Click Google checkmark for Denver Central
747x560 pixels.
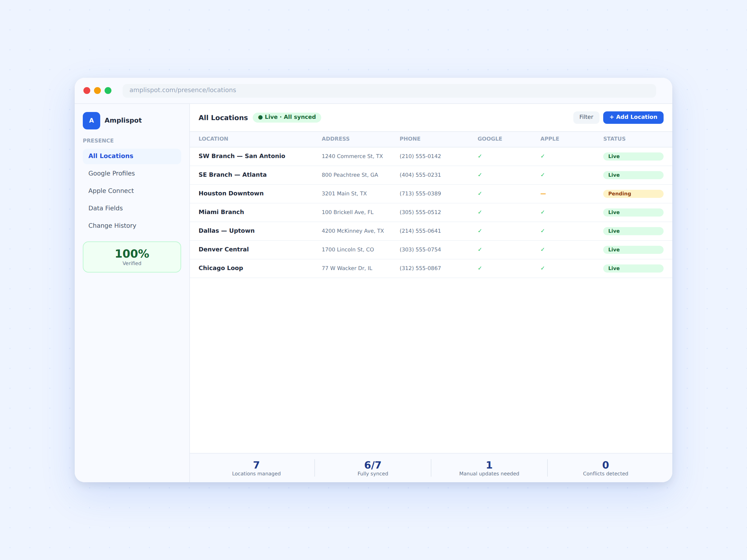(x=480, y=250)
